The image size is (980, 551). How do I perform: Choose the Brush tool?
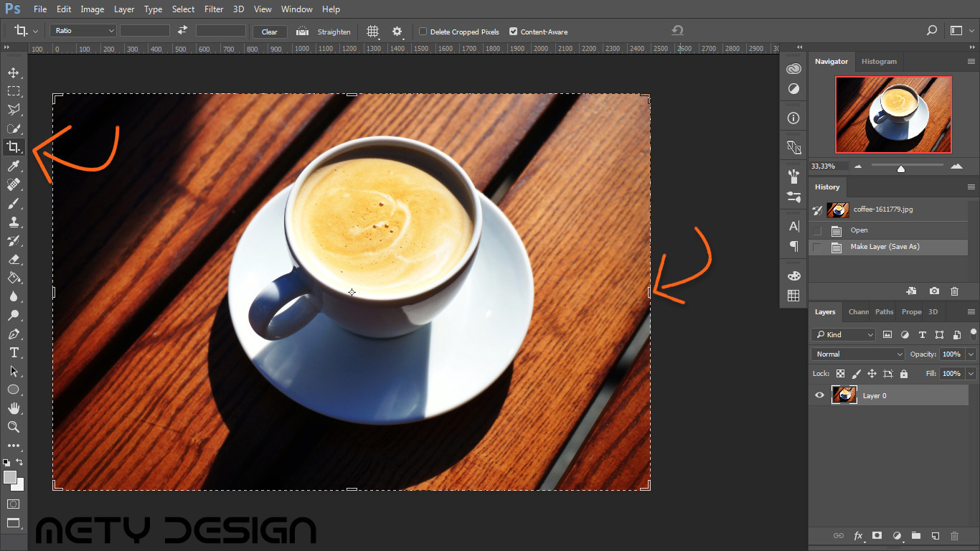tap(14, 203)
